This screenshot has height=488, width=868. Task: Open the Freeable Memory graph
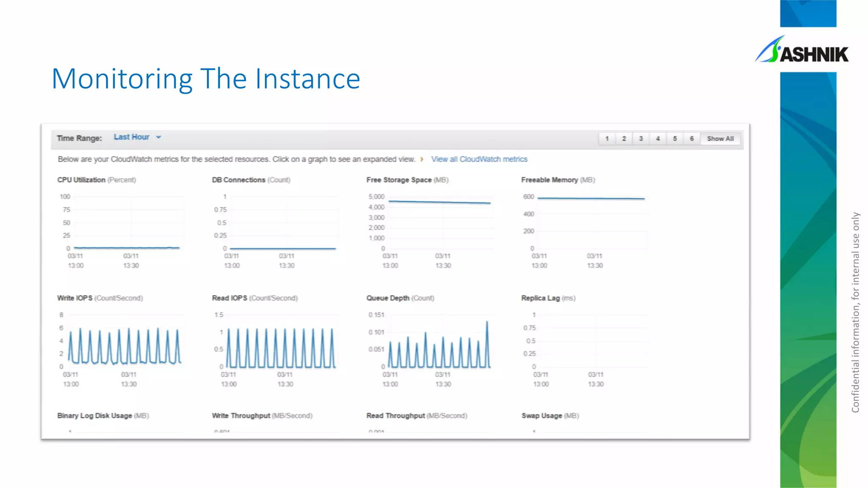(586, 231)
